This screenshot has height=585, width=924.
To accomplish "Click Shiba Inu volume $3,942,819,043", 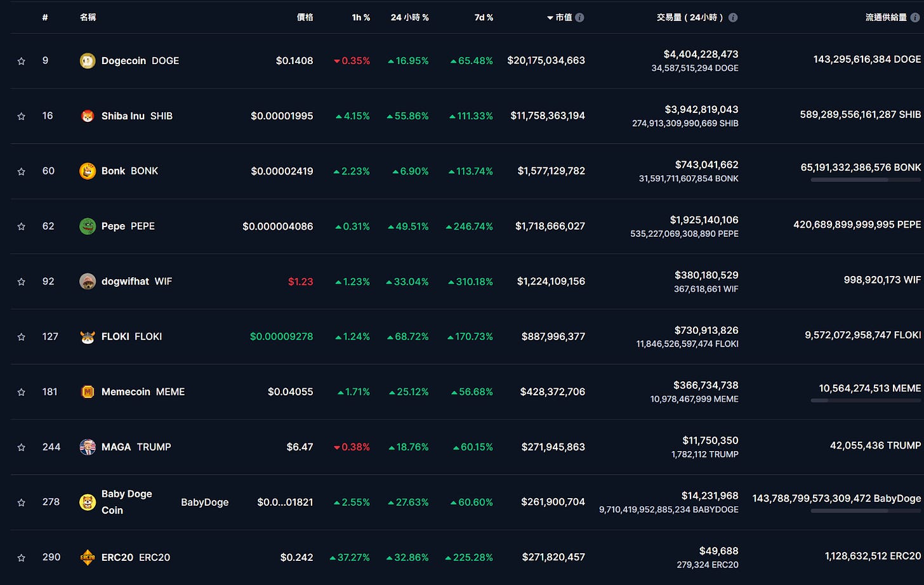I will click(x=702, y=110).
